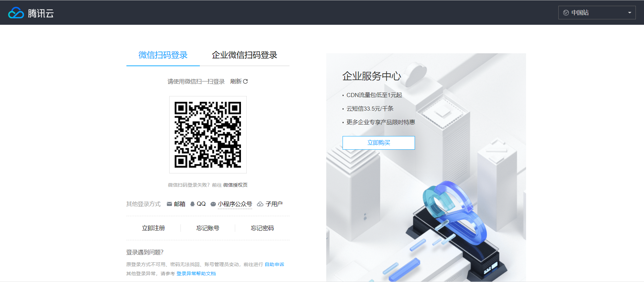Click the globe icon beside 中国站
Image resolution: width=644 pixels, height=282 pixels.
point(566,13)
